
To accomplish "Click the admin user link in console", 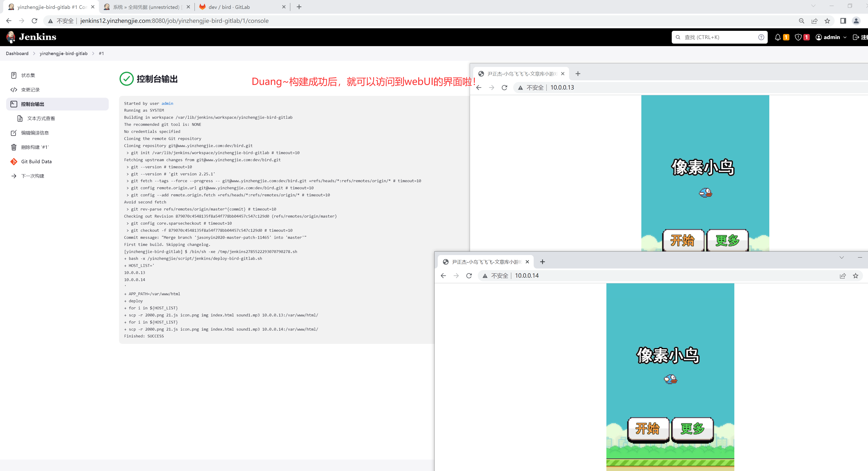I will [x=167, y=103].
